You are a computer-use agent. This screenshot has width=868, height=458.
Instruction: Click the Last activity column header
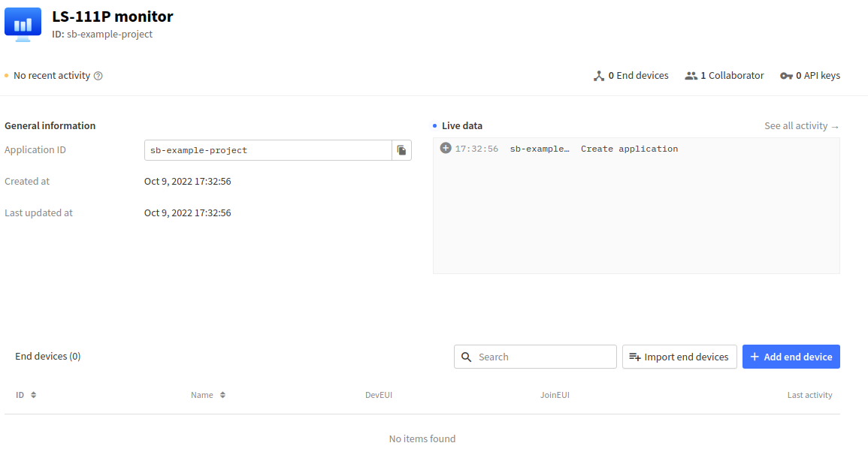point(809,395)
